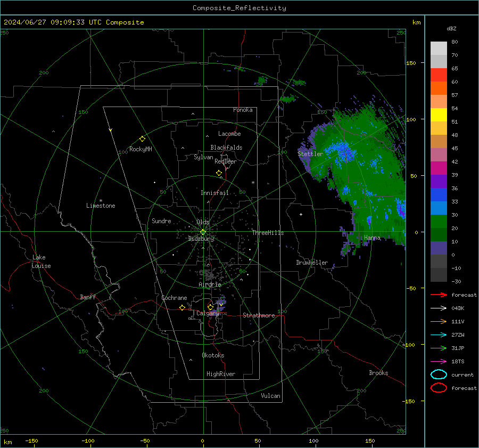Click the yellow radar site marker at Olds
Viewport: 479px width, 448px height.
[x=203, y=232]
